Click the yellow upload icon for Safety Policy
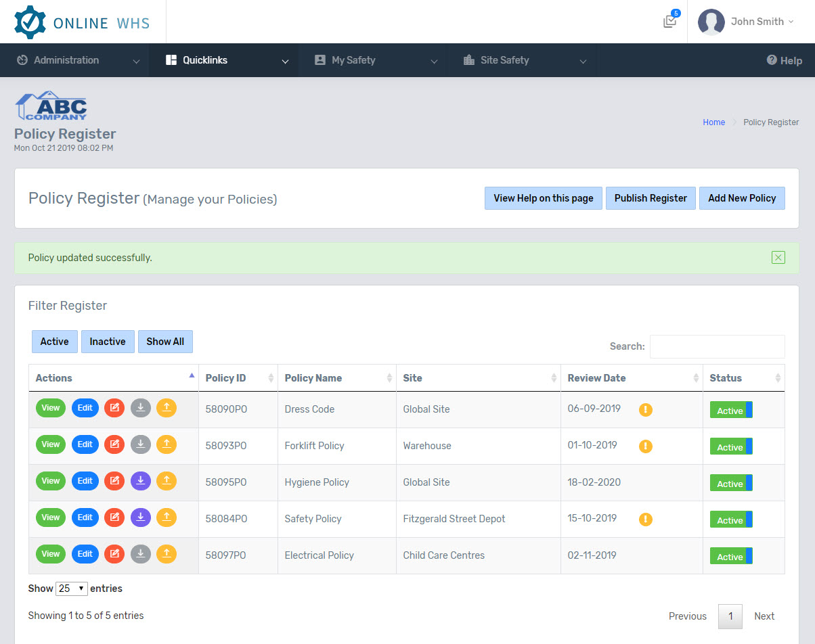Viewport: 815px width, 644px height. [167, 517]
